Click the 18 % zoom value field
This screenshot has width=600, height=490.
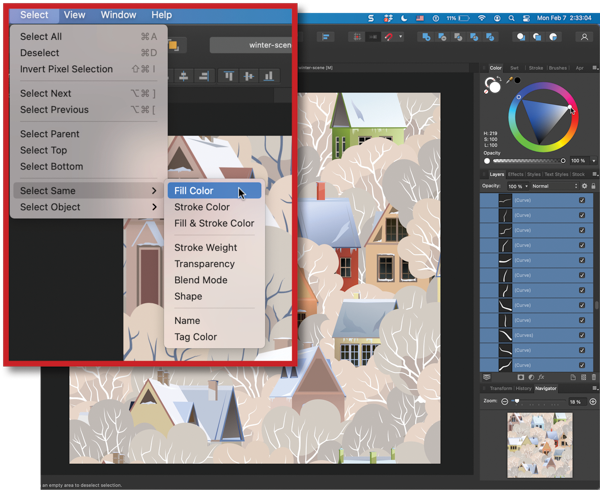tap(577, 402)
